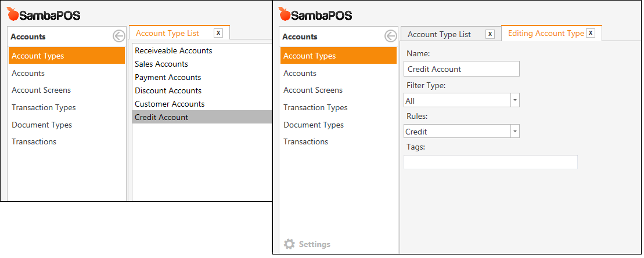Close the Editing Account Type tab
The image size is (644, 258).
click(x=591, y=33)
